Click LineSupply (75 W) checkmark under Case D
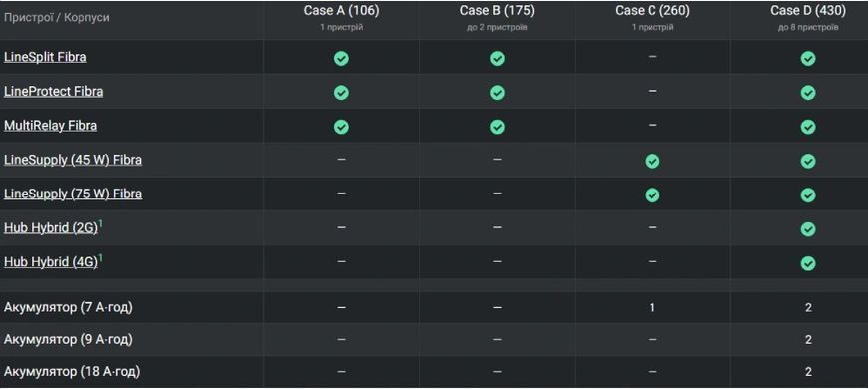 pos(808,195)
